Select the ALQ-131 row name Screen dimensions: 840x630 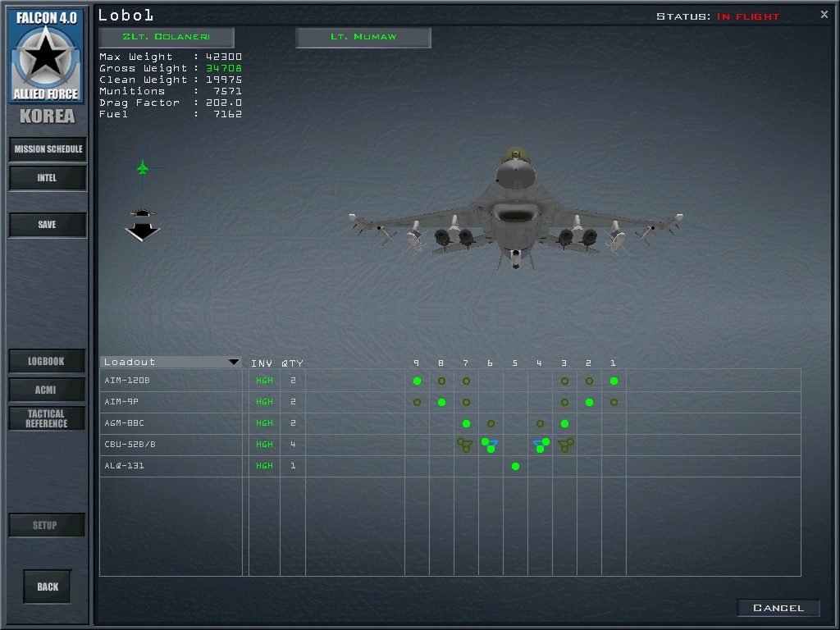(x=124, y=466)
